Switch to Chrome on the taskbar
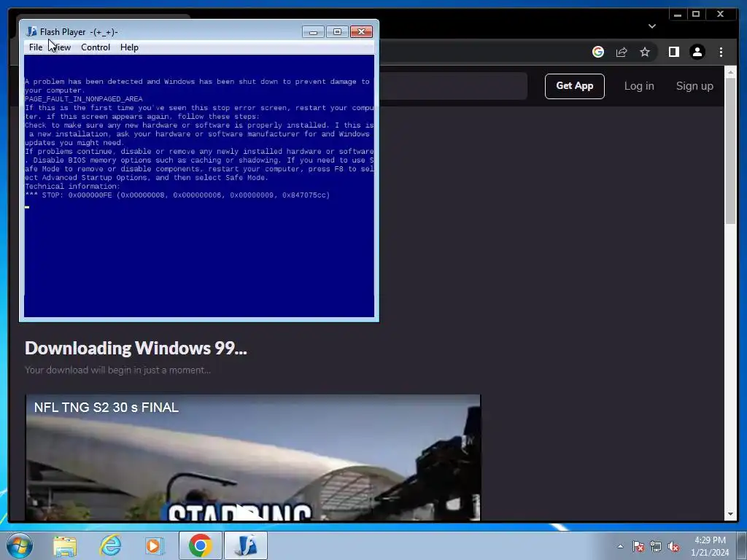747x560 pixels. 200,545
